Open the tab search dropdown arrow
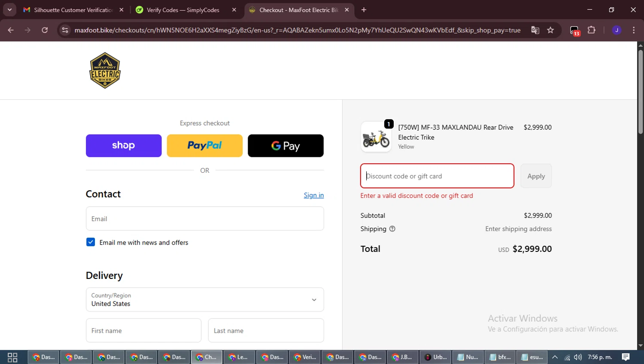Viewport: 644px width, 364px height. coord(9,10)
